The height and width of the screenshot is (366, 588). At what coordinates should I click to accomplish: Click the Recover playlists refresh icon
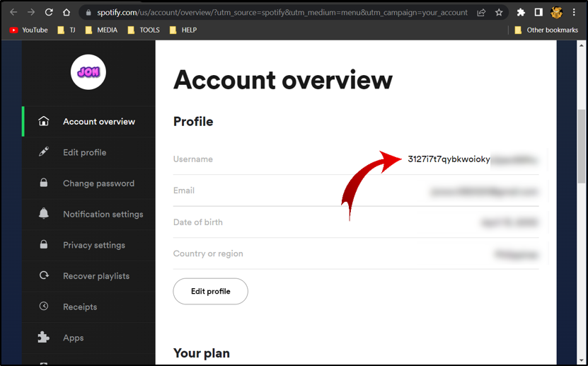(x=44, y=276)
